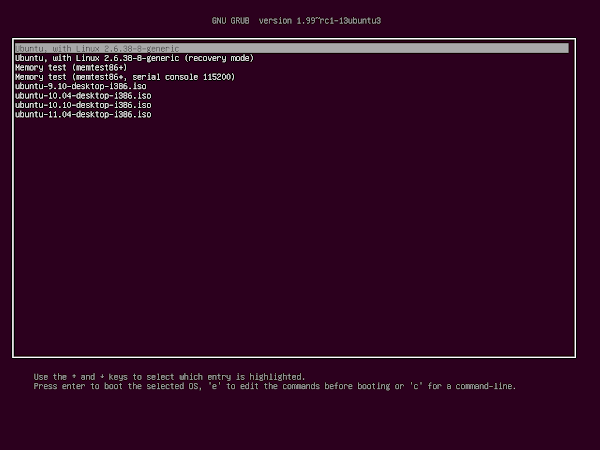Choose ubuntu-11.04-desktop-i386.iso boot entry
The image size is (600, 450).
coord(83,114)
